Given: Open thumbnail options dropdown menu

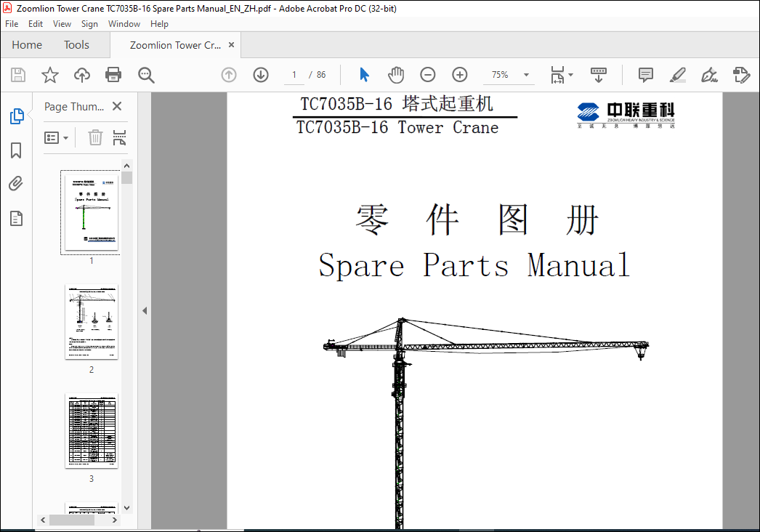Looking at the screenshot, I should 56,138.
